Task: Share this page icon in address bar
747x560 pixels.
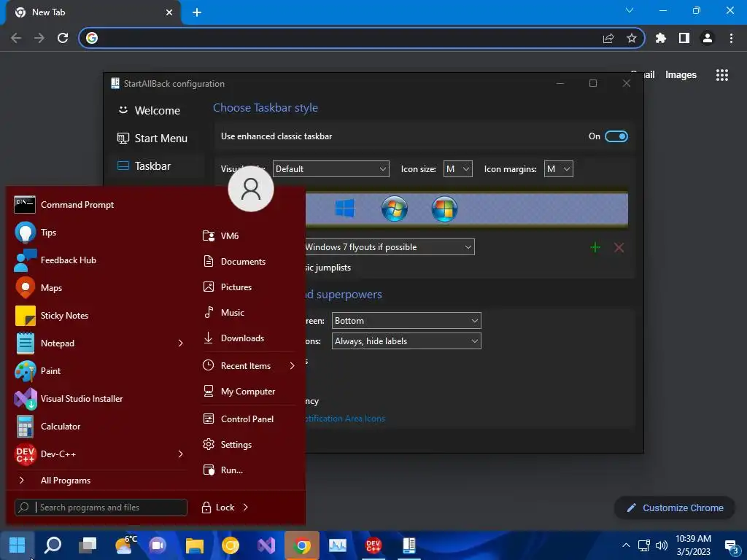Action: (x=608, y=38)
